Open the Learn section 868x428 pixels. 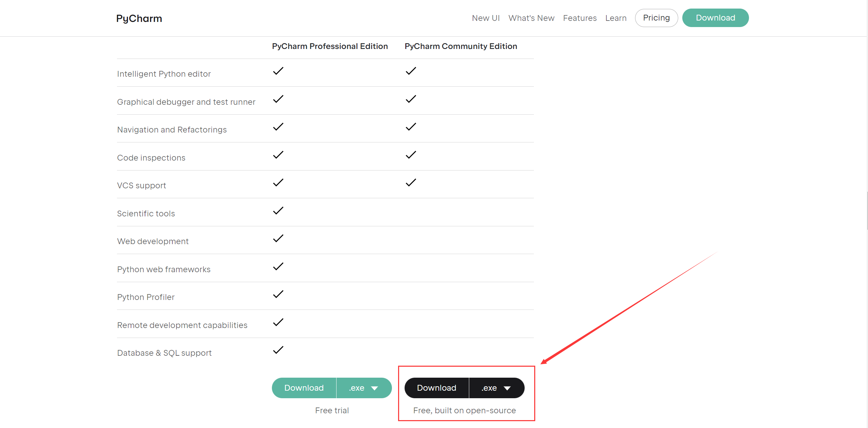point(616,18)
